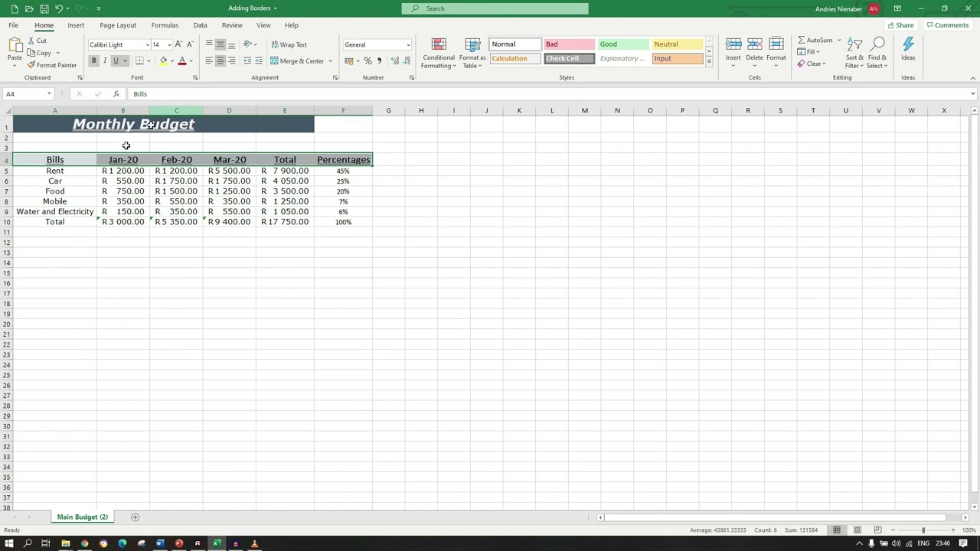The width and height of the screenshot is (980, 551).
Task: Switch to the Page Layout tab
Action: [118, 25]
